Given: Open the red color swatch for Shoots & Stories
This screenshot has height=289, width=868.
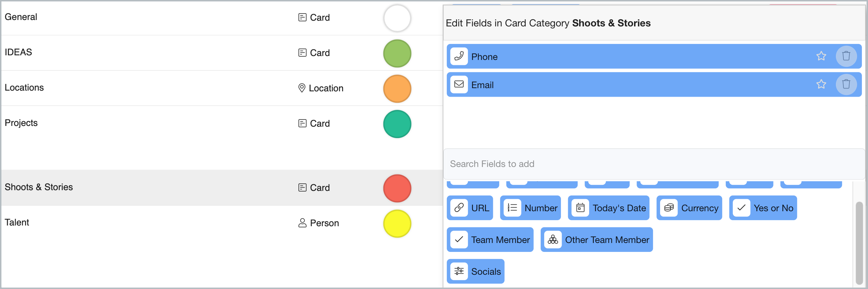Looking at the screenshot, I should point(397,188).
